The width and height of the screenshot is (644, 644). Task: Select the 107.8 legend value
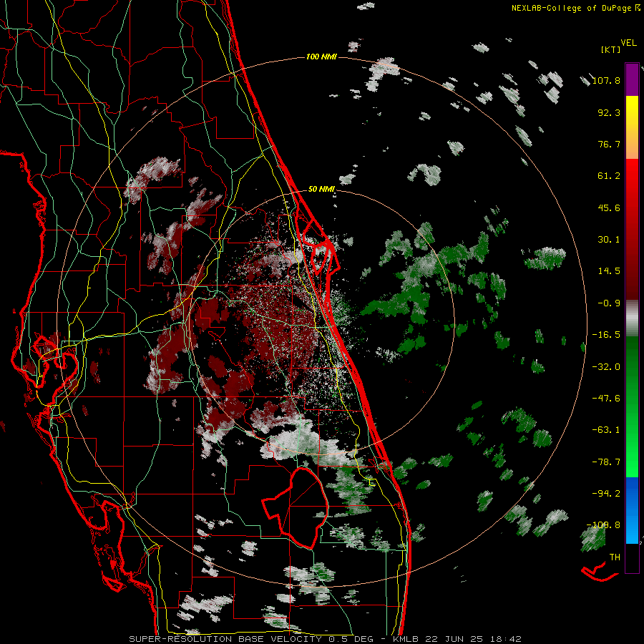(606, 80)
